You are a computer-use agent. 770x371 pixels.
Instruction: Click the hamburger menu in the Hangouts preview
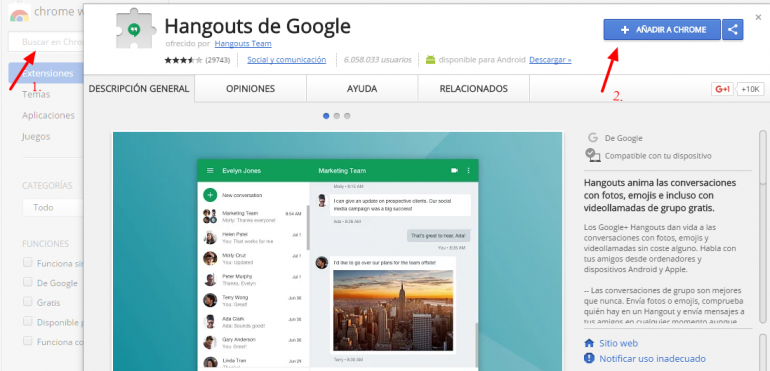pos(210,171)
